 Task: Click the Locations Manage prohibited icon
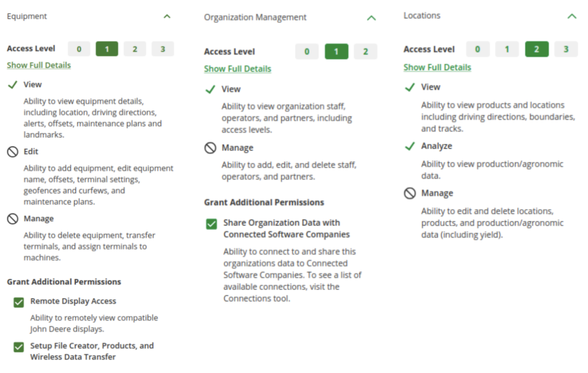pyautogui.click(x=410, y=194)
